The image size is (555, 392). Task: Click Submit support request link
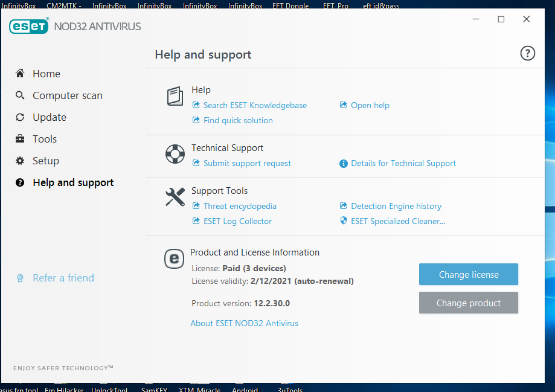tap(247, 163)
